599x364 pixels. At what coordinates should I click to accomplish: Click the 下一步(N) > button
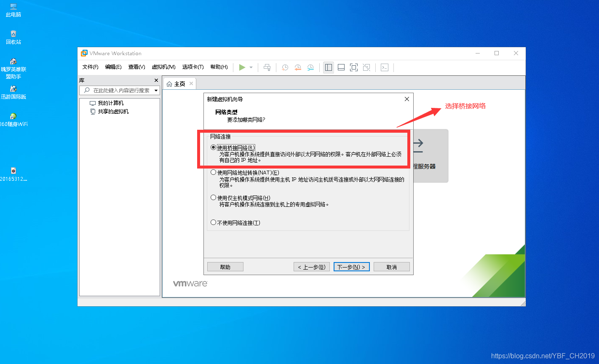click(352, 267)
